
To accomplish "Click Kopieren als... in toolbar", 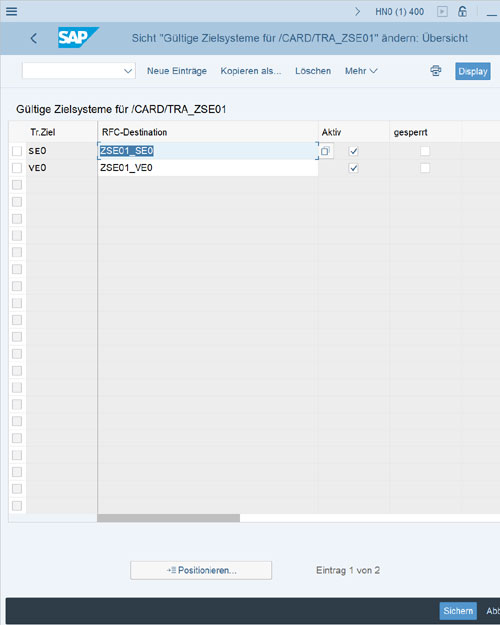I will [251, 71].
